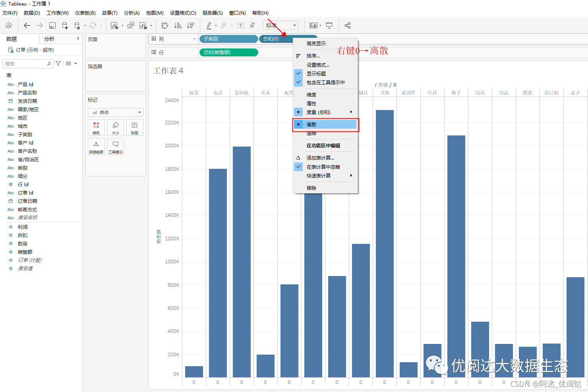Click the fix axes pin icon
Screen dimensions: 588x392
[x=252, y=25]
